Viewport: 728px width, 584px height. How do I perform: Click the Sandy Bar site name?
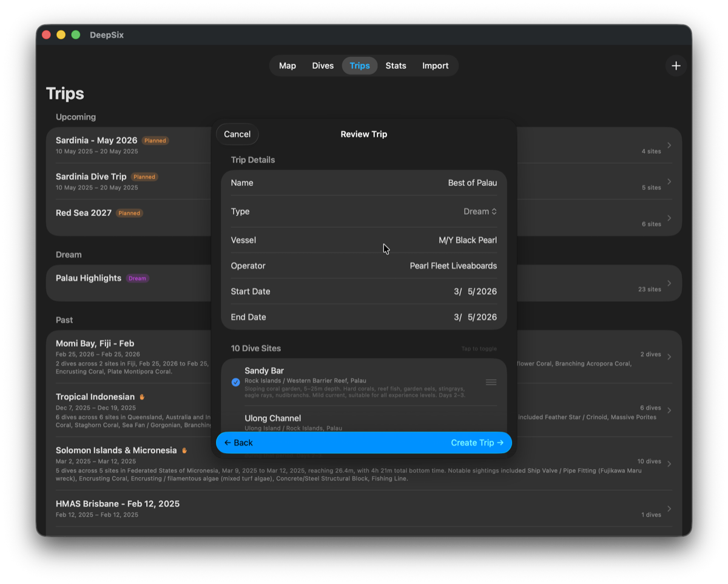point(265,371)
